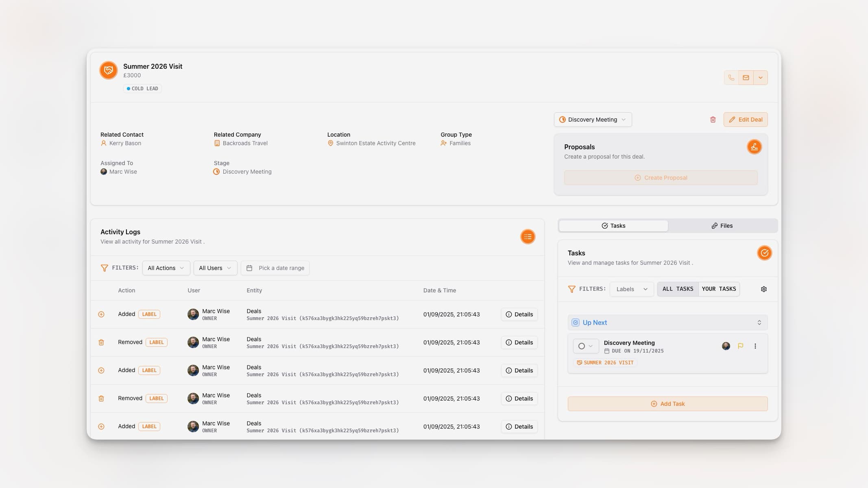868x488 pixels.
Task: Click the Pick a date range field
Action: (275, 268)
